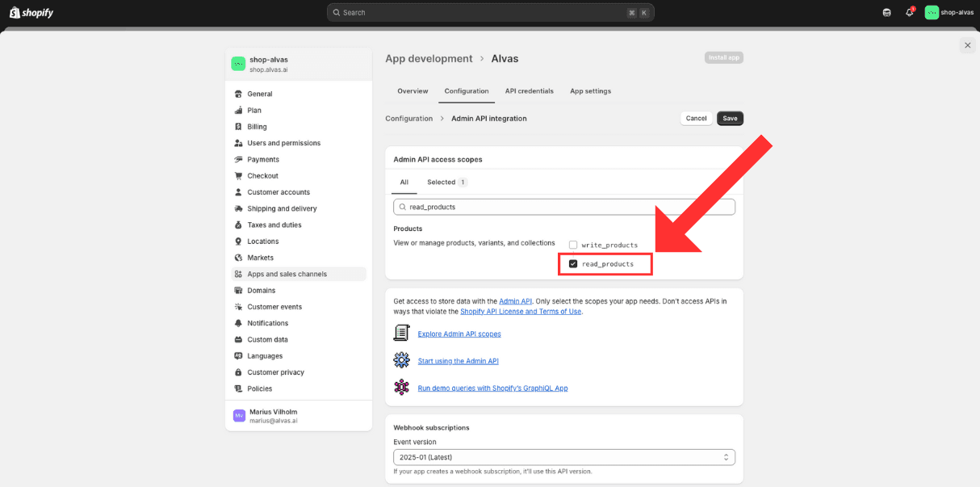The width and height of the screenshot is (980, 487).
Task: Click the Save button
Action: [x=730, y=118]
